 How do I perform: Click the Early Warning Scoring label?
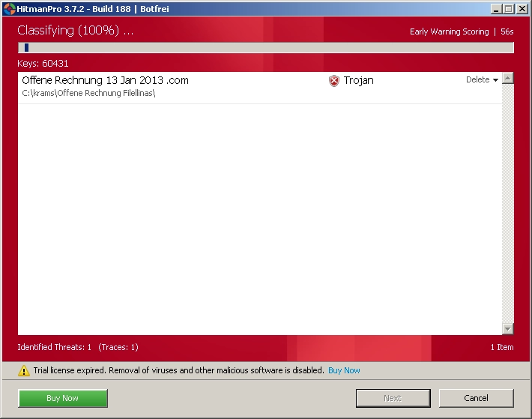[450, 31]
